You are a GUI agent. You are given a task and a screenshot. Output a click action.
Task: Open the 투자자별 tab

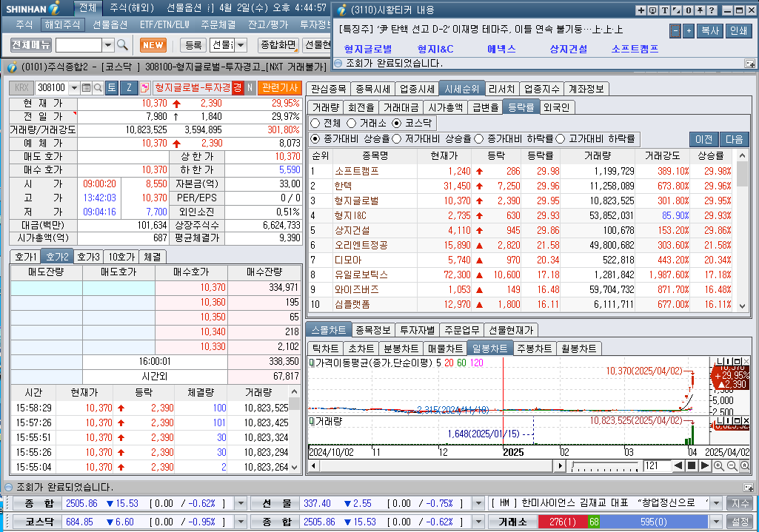[417, 330]
